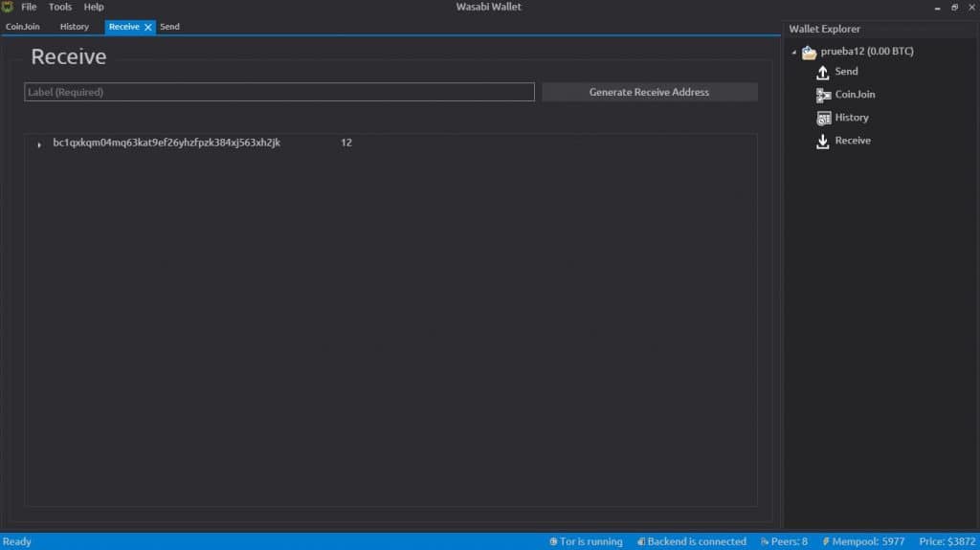Click the Tor is running status indicator
This screenshot has height=550, width=980.
click(x=586, y=541)
